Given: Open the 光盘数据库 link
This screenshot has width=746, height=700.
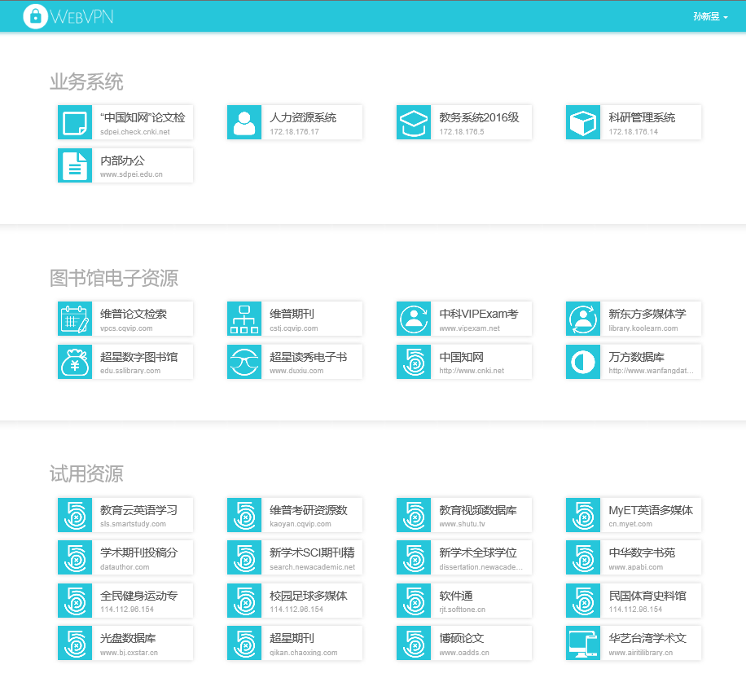Looking at the screenshot, I should pos(125,643).
